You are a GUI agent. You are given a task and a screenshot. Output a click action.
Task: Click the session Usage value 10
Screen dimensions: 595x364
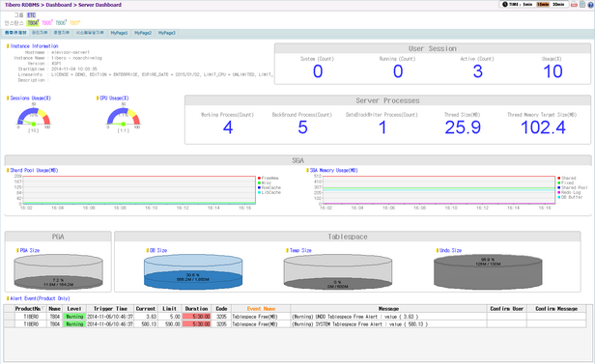[552, 71]
